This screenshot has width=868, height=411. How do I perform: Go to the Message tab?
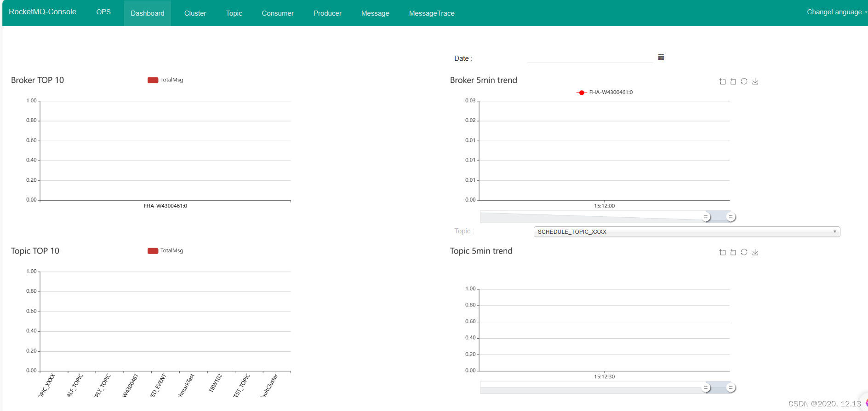click(375, 13)
